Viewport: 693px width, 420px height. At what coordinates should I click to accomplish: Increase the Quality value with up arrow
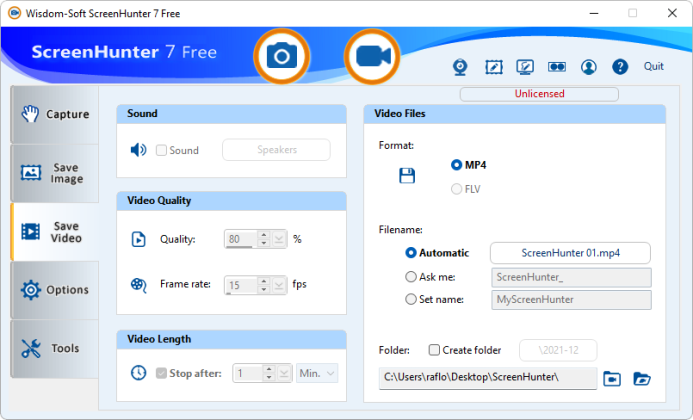(x=264, y=235)
